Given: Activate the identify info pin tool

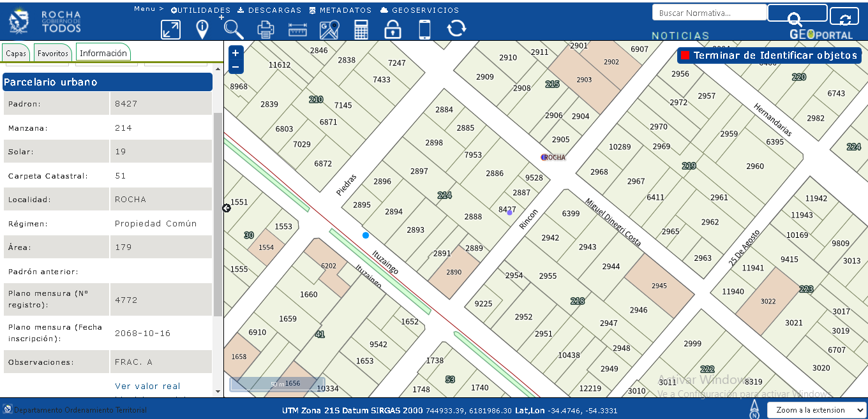Looking at the screenshot, I should [x=202, y=29].
